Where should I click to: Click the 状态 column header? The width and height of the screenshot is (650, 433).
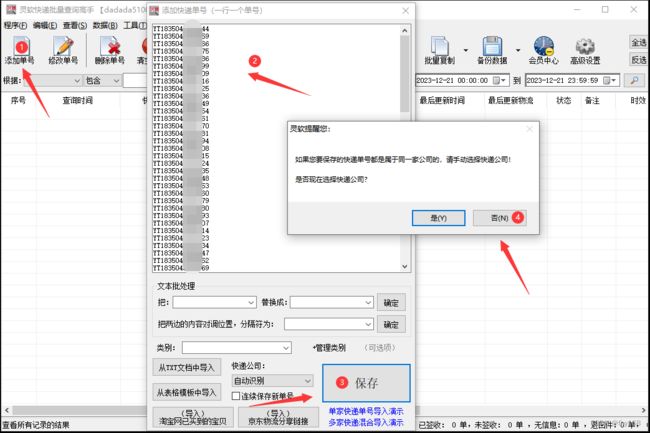point(563,100)
